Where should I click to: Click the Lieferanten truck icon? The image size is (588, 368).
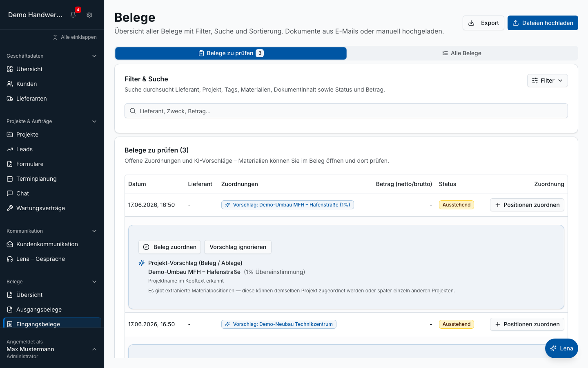point(10,99)
